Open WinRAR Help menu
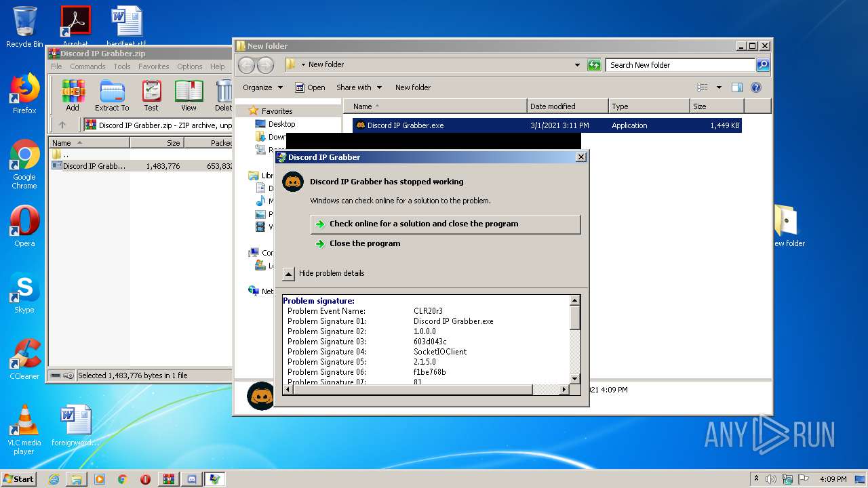Screen dimensions: 868x488 coord(217,66)
